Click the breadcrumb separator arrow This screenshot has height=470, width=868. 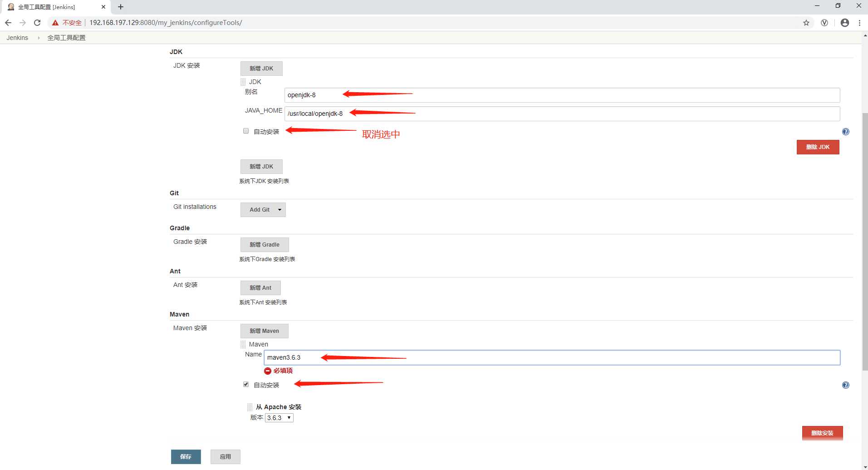[39, 38]
